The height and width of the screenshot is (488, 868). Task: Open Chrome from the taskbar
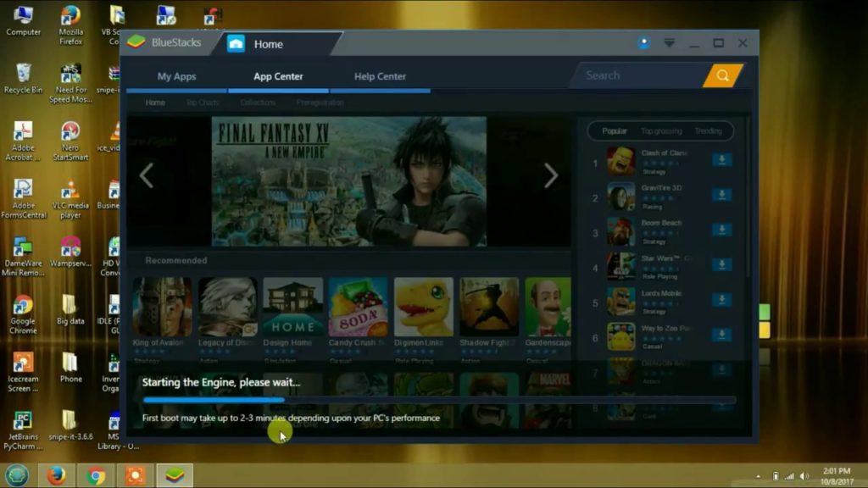[x=95, y=476]
